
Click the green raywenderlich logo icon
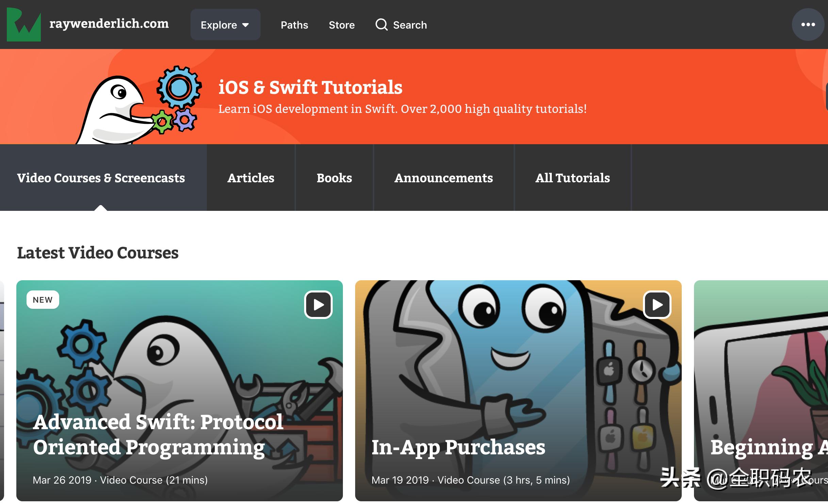point(24,24)
